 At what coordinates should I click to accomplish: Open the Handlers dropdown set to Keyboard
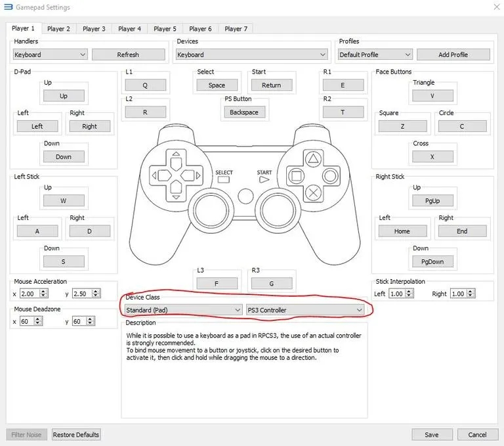point(50,55)
